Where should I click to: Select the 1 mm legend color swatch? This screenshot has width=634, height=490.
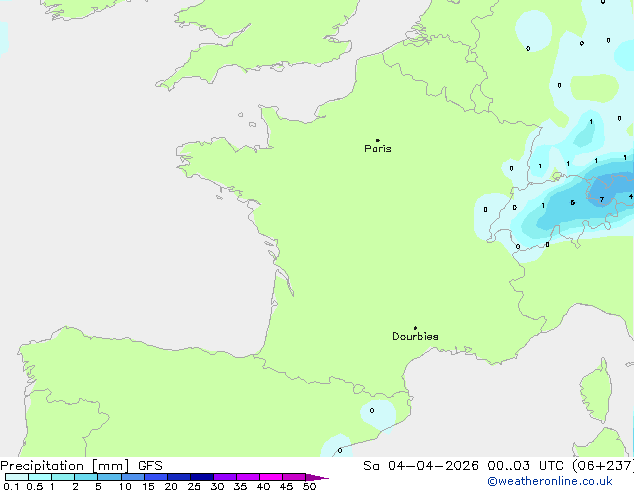pyautogui.click(x=63, y=477)
